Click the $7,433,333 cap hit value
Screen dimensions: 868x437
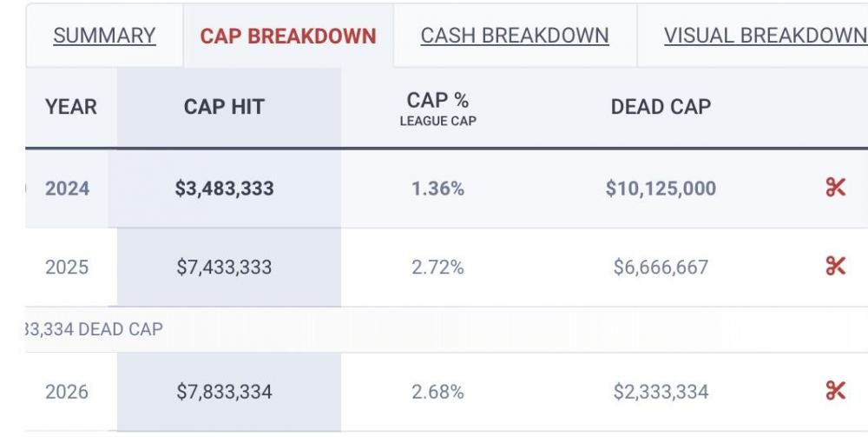coord(224,267)
